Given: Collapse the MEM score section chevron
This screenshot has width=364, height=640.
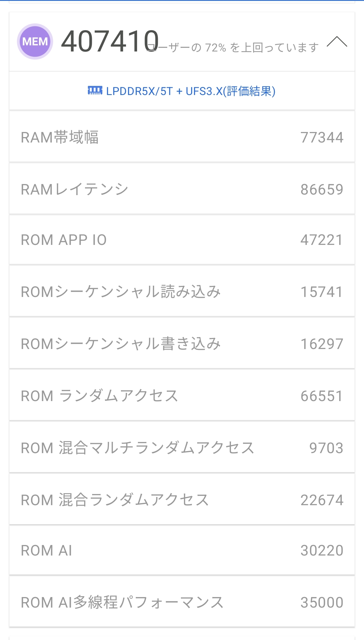Looking at the screenshot, I should pos(337,42).
